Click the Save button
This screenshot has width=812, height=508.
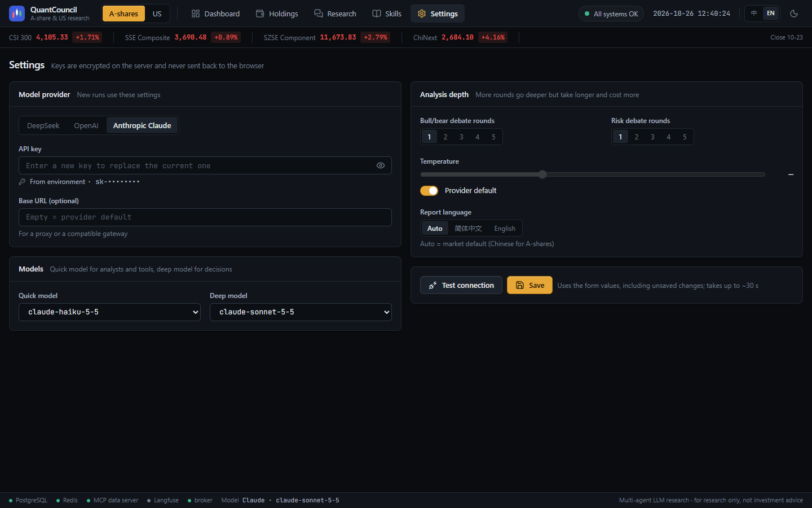[529, 285]
